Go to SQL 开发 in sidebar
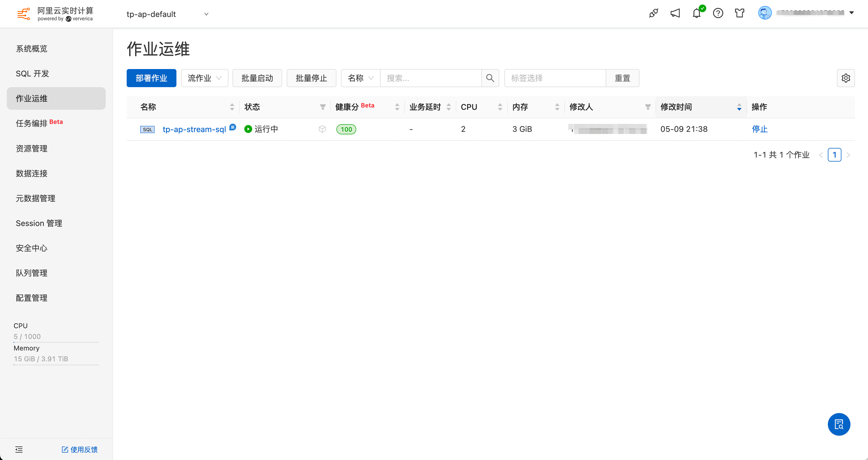868x460 pixels. 32,74
